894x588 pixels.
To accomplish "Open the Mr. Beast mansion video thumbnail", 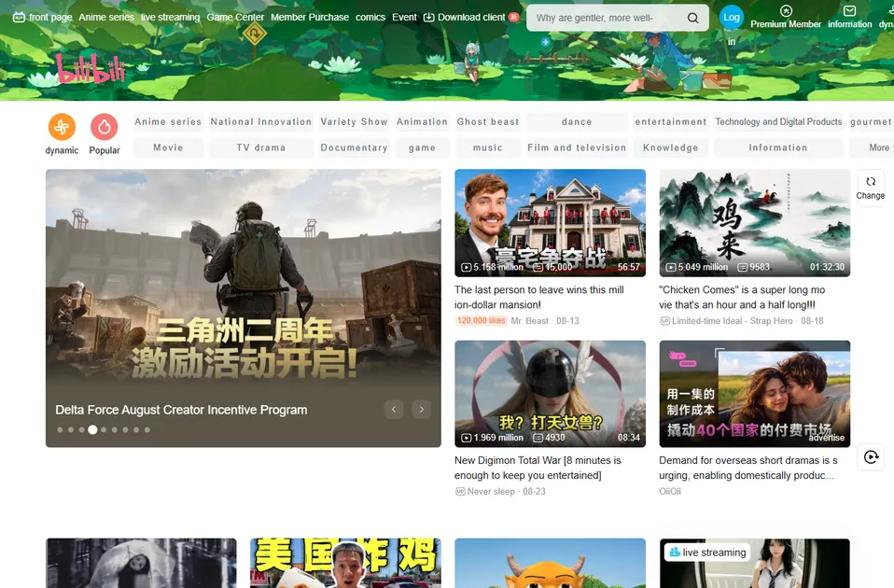I will click(x=551, y=223).
